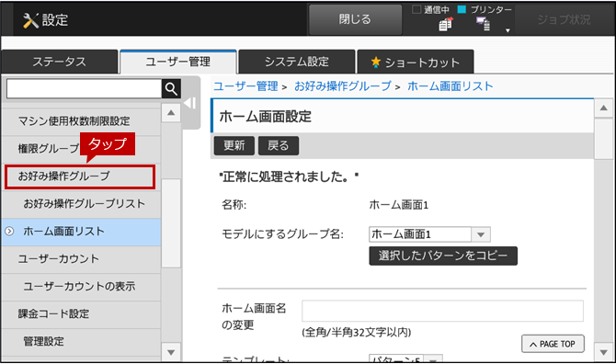Select お好み操作グループ in sidebar
This screenshot has height=364, width=616.
(x=80, y=176)
